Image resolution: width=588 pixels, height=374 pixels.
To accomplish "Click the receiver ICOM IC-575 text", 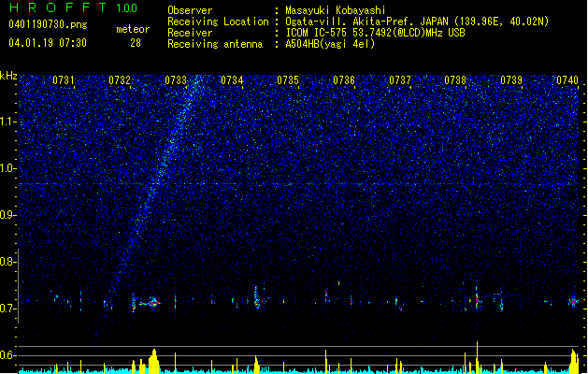I will 375,33.
